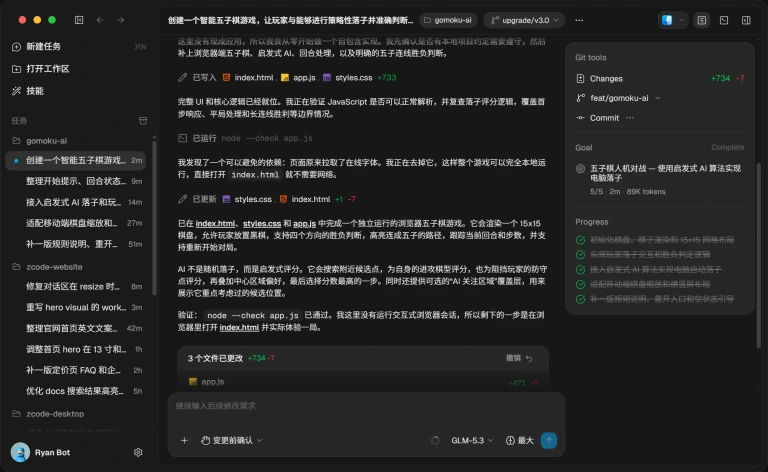
Task: Select task 创建一个智能五子棋游戏 in sidebar
Action: tap(76, 161)
